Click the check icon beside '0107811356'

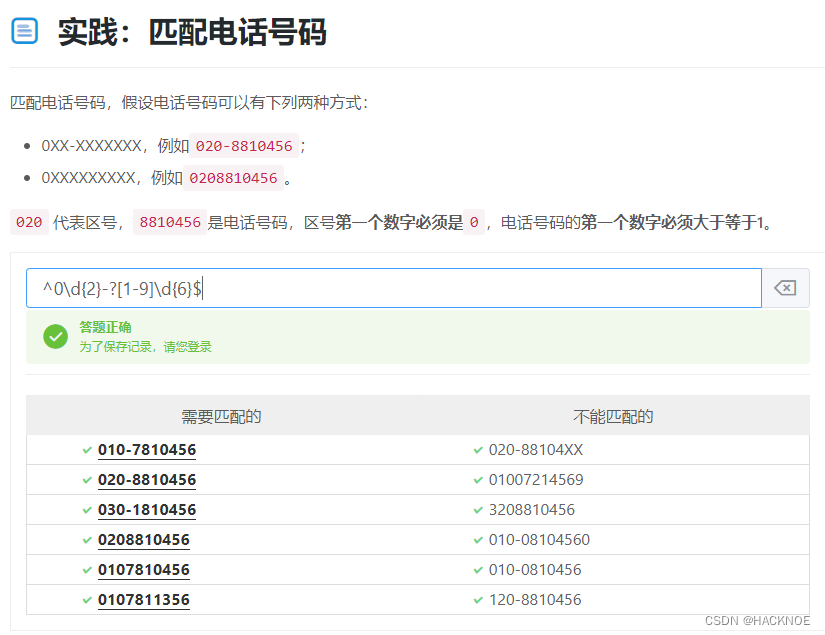click(87, 600)
